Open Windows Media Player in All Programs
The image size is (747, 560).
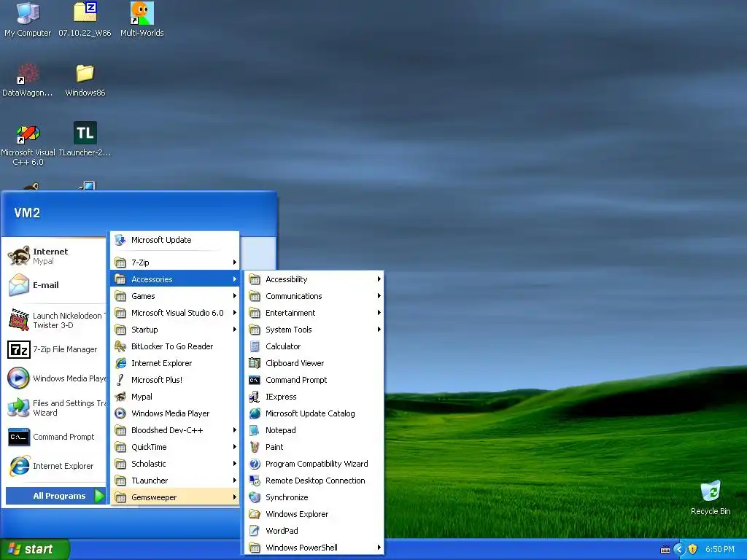pyautogui.click(x=175, y=413)
